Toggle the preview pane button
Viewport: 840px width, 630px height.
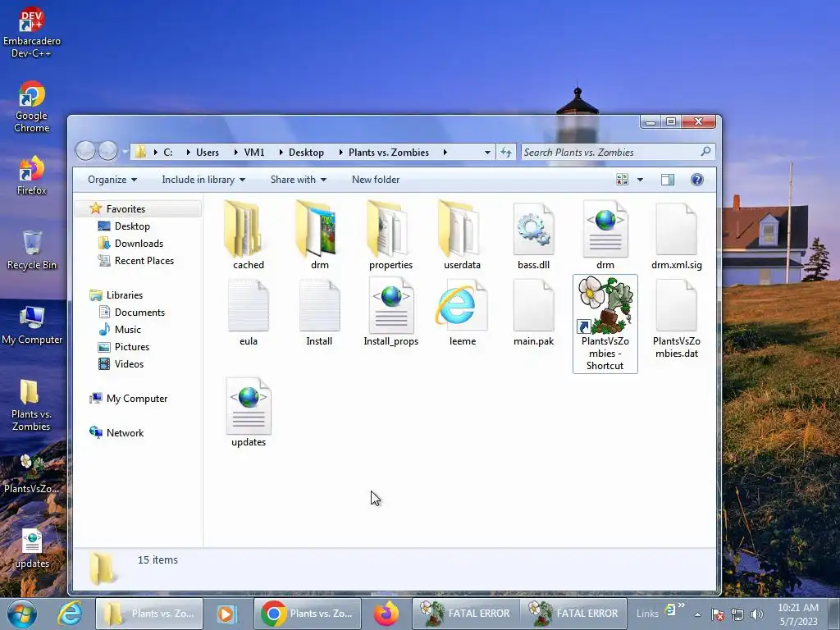coord(668,180)
